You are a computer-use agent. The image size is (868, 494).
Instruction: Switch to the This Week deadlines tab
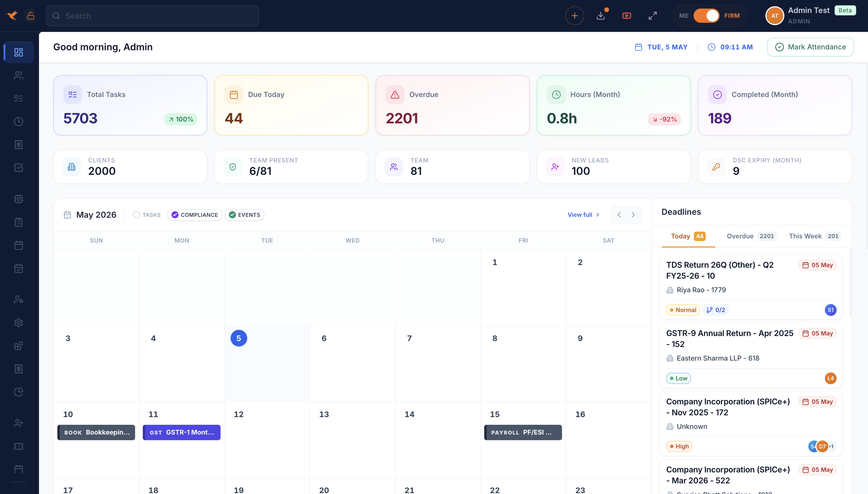(815, 236)
